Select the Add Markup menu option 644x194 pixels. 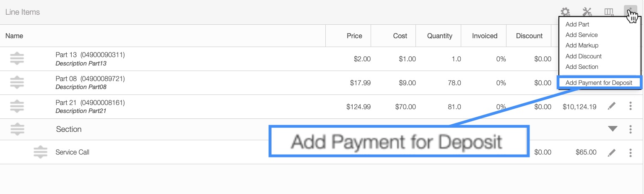pos(582,45)
